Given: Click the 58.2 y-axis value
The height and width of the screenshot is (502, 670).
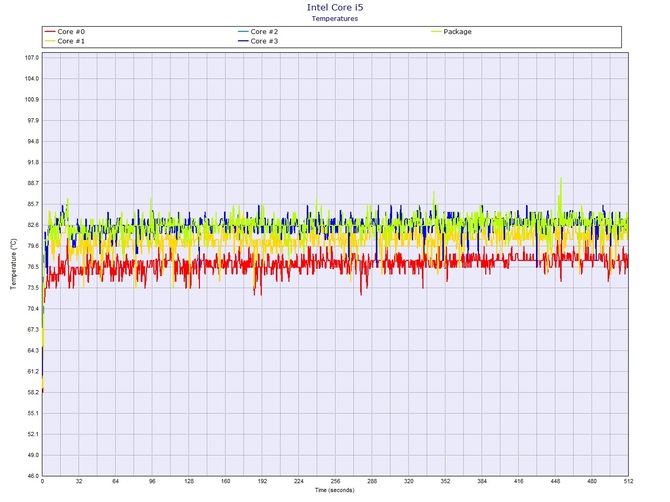Looking at the screenshot, I should click(x=33, y=392).
